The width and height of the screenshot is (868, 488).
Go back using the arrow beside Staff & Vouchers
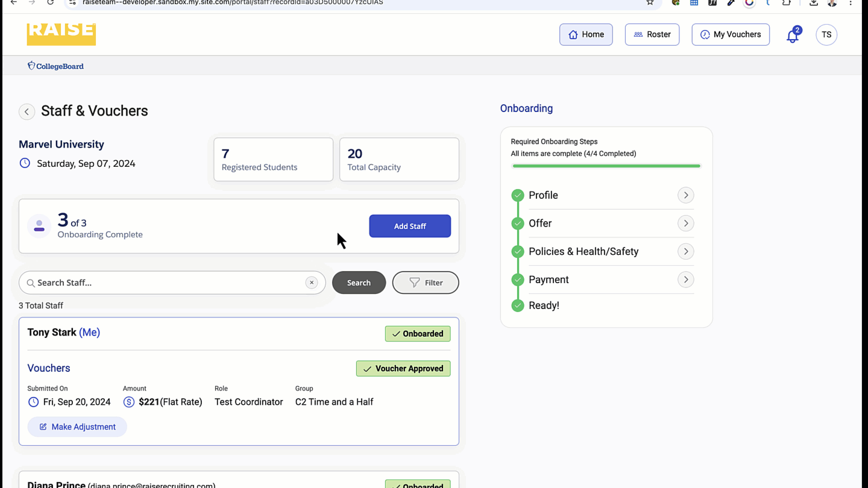coord(27,111)
